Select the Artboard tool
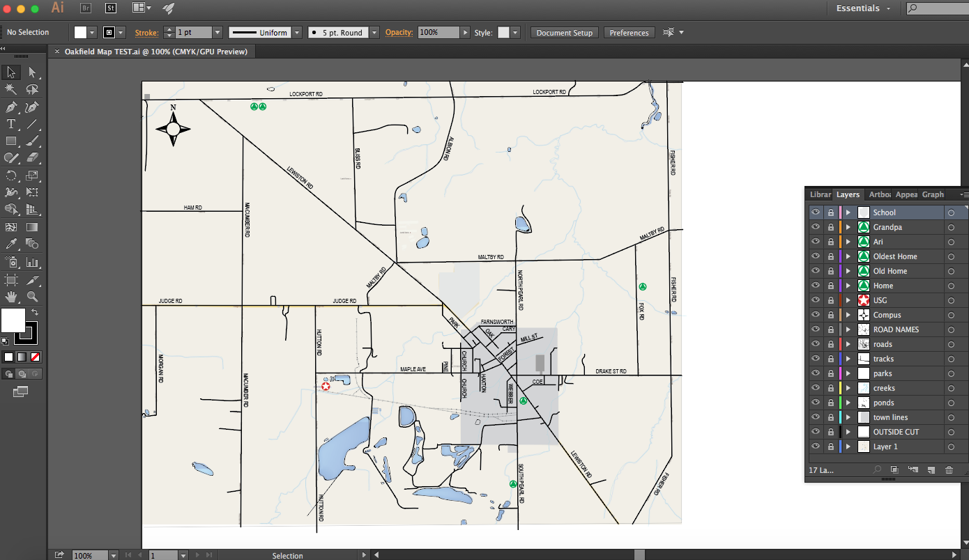This screenshot has height=560, width=969. pyautogui.click(x=11, y=280)
